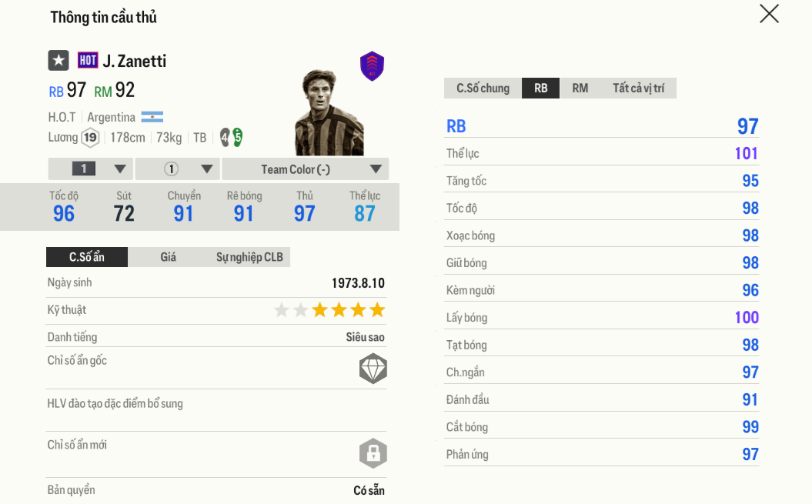Screen dimensions: 812x504
Task: Click the hexagonal salary 19 badge
Action: (91, 138)
